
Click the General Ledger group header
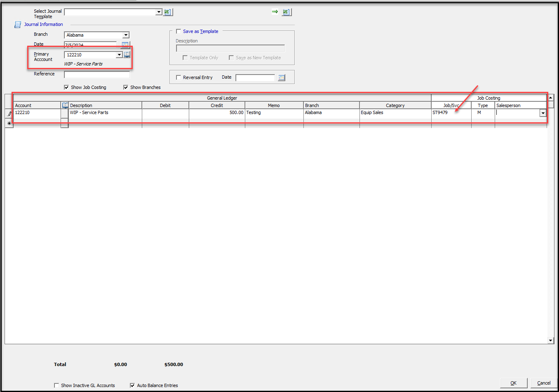pos(222,98)
